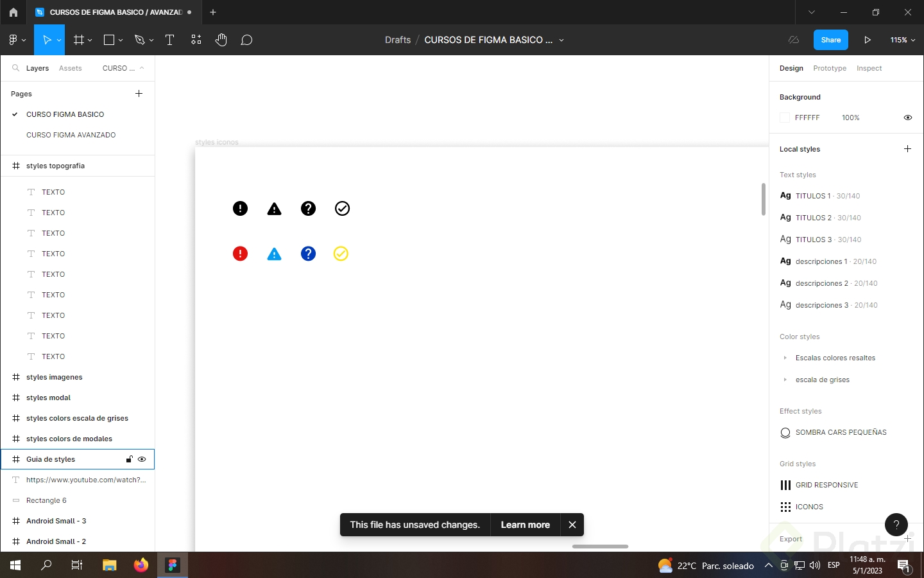Screen dimensions: 924x578
Task: Open the Figma main menu icon
Action: (x=13, y=40)
